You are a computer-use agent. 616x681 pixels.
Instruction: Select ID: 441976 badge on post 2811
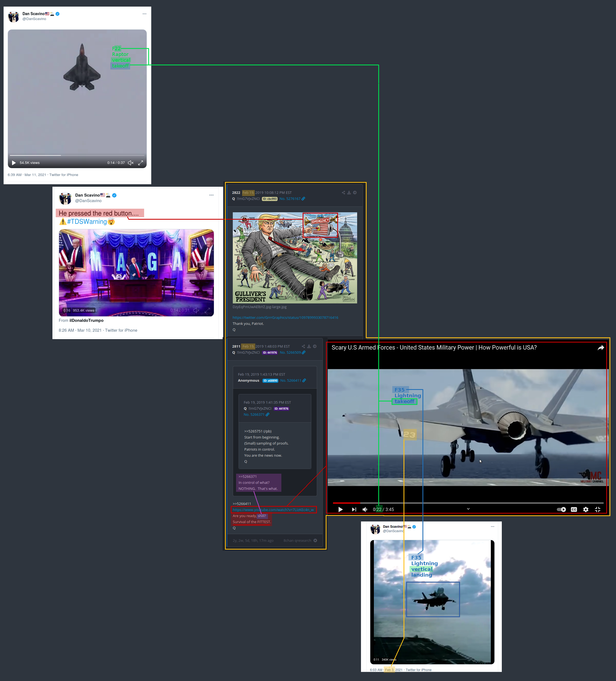click(x=270, y=353)
